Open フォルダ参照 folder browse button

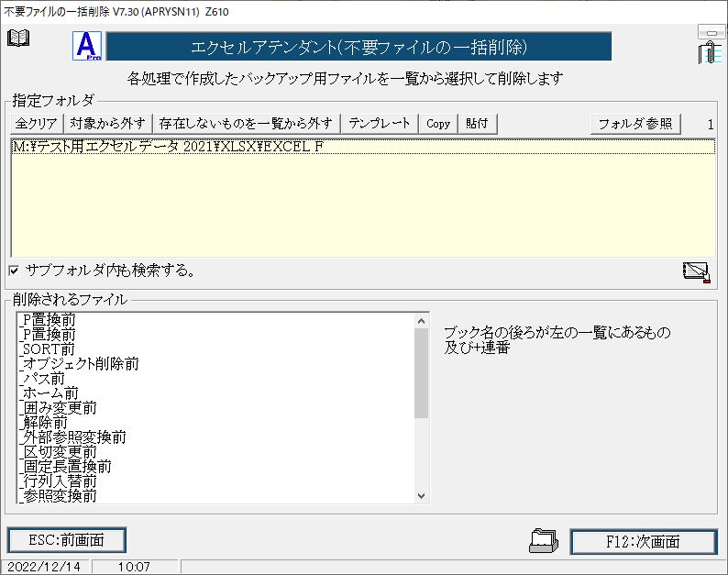coord(635,123)
